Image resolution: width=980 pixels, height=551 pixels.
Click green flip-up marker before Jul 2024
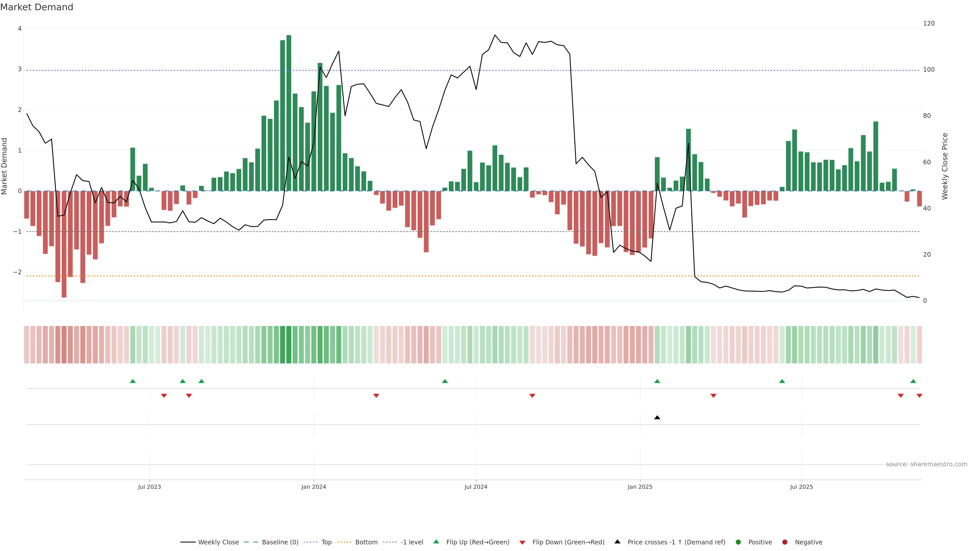tap(445, 381)
